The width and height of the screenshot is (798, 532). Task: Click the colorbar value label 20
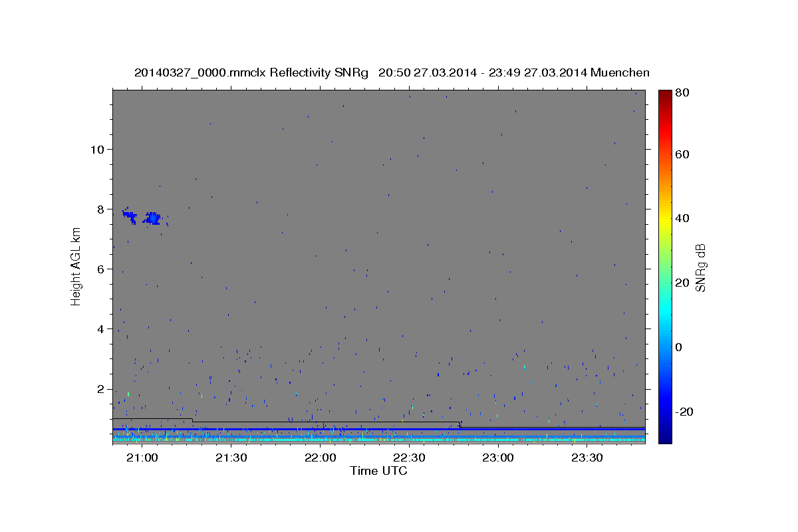(682, 283)
